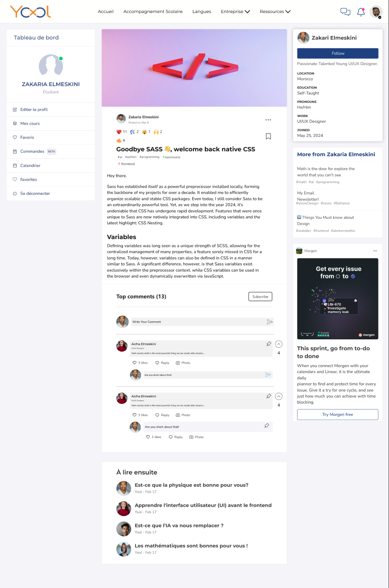Open 'Est-ce que l'IA va nous remplacer' article
Screen dimensions: 389x588
179,525
